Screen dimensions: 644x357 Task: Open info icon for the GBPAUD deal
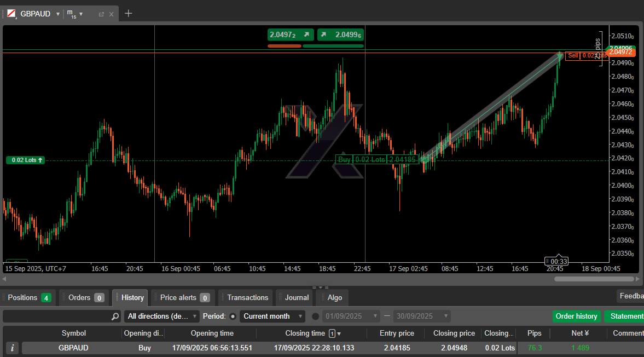[13, 348]
